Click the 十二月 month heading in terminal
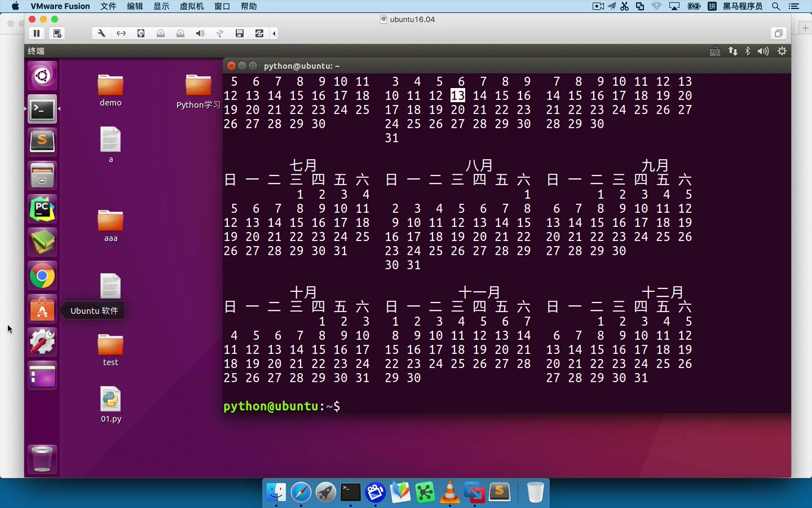Screen dimensions: 812x508 point(663,292)
